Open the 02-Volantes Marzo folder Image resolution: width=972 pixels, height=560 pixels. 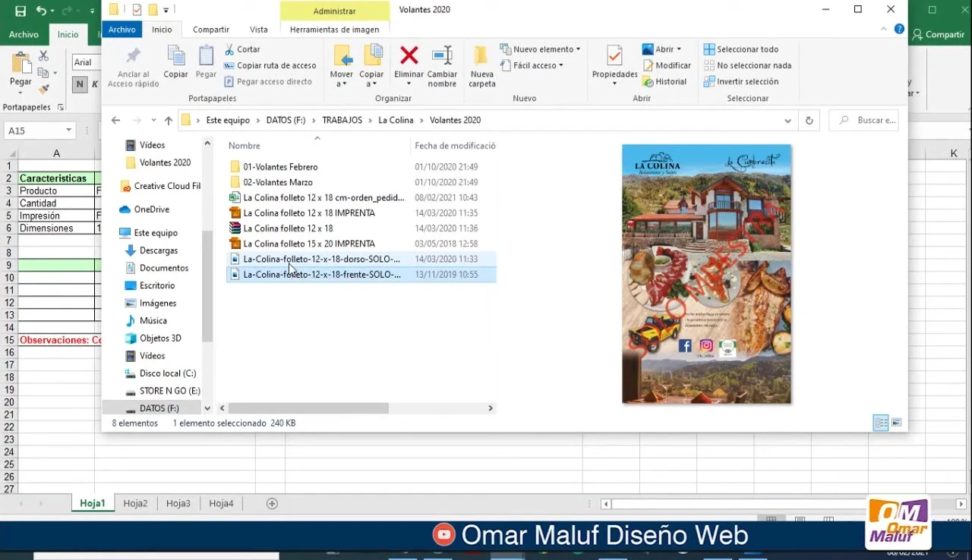(x=278, y=182)
